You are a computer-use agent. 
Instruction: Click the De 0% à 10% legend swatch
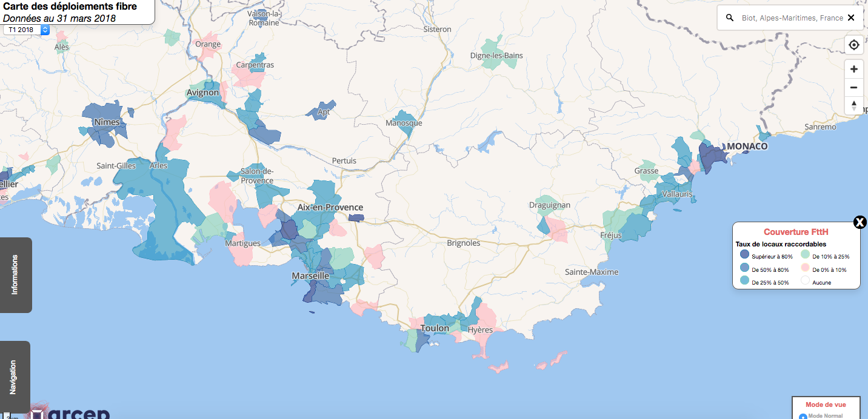click(x=806, y=268)
